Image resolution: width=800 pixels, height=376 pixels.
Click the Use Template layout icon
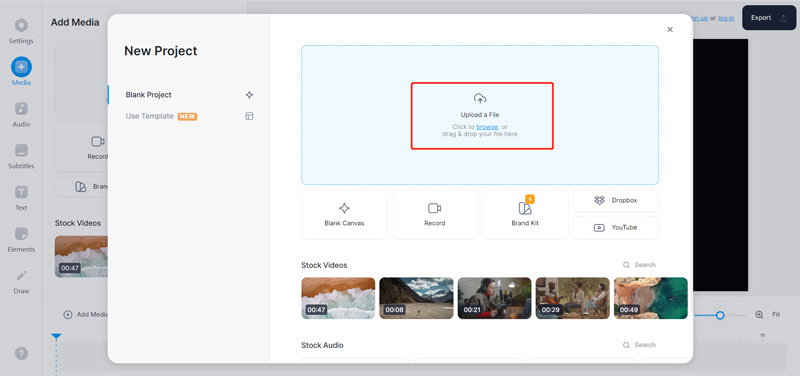tap(249, 116)
